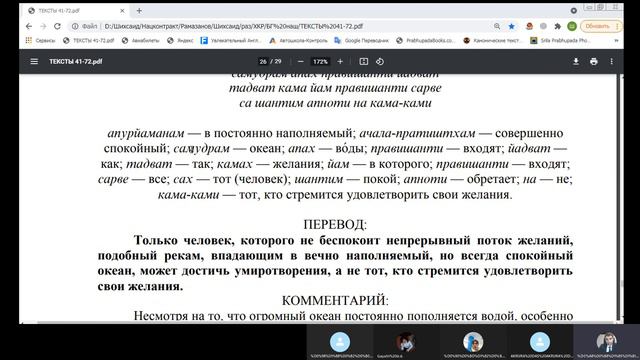This screenshot has width=640, height=360.
Task: Go back in browser history
Action: pyautogui.click(x=29, y=26)
